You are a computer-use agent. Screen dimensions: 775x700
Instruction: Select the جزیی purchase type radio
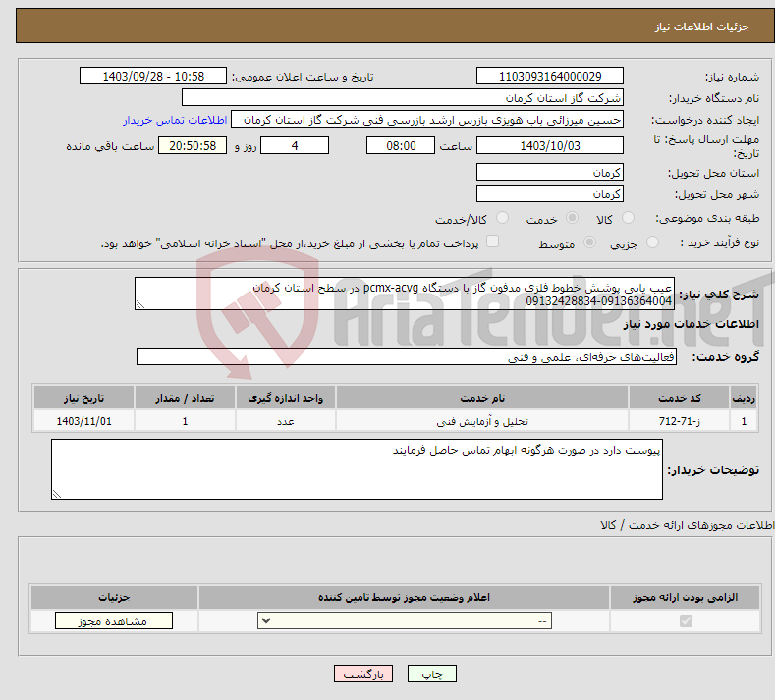coord(652,242)
